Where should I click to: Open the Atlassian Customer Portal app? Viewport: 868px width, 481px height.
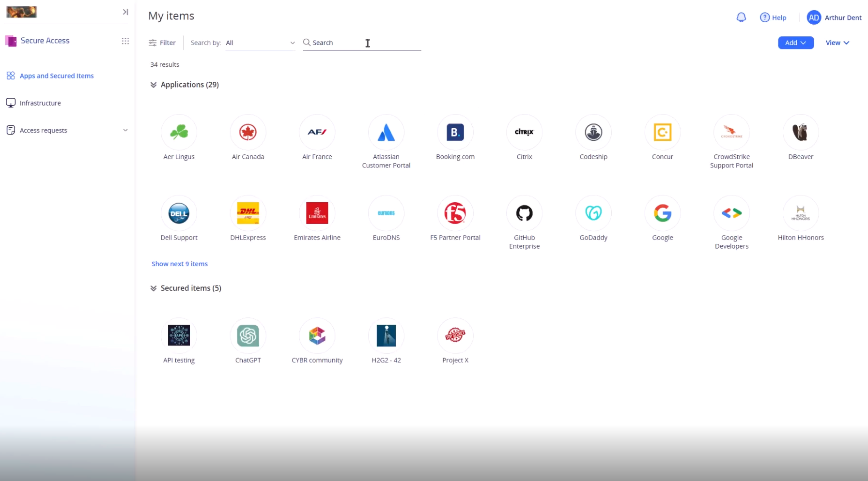(x=386, y=132)
